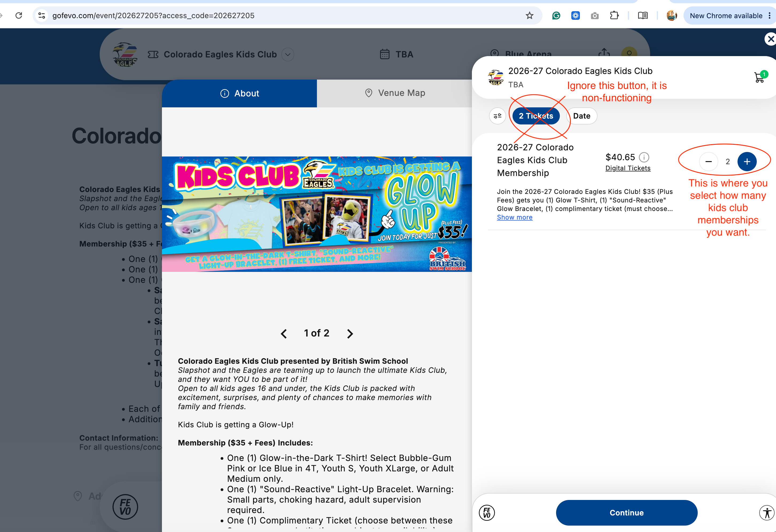Open the Chrome three-dot menu
Viewport: 776px width, 532px height.
tap(769, 16)
